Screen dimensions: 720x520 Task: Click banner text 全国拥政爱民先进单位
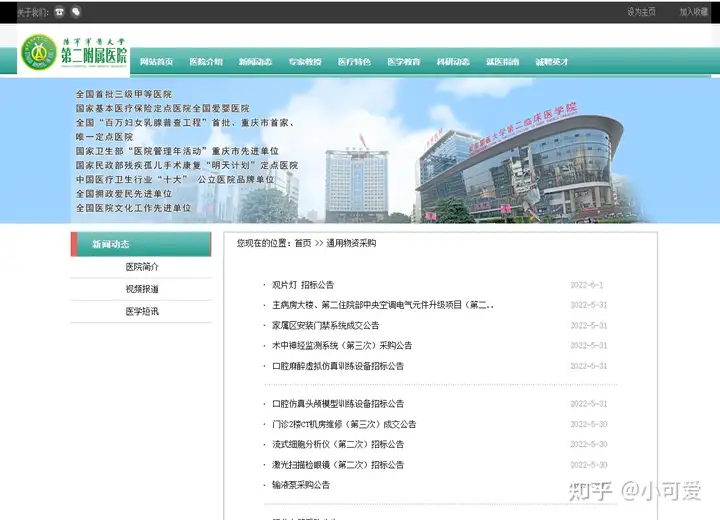point(124,194)
